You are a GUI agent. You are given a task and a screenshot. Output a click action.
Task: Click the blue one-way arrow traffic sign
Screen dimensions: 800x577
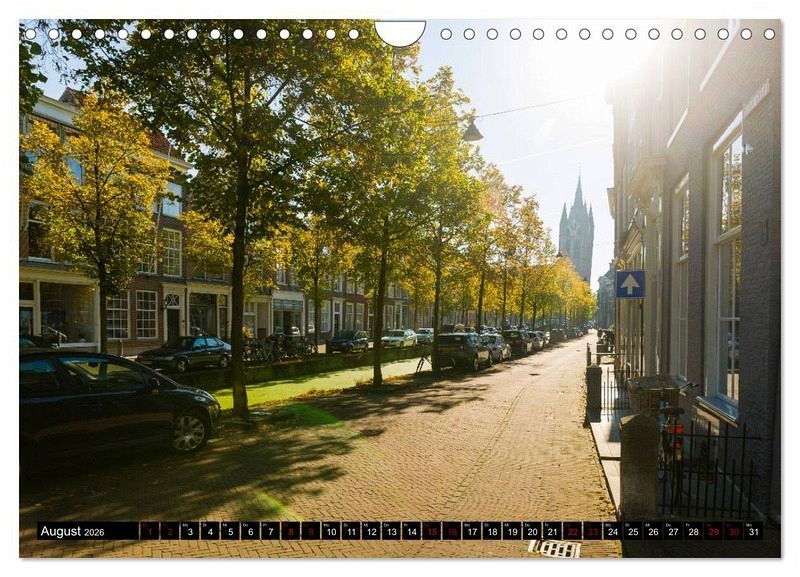click(630, 284)
